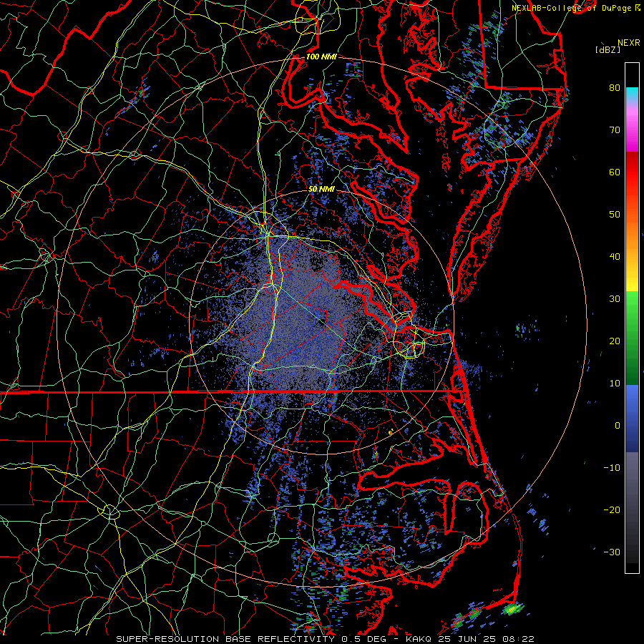Pick the blue segment of the color bar
644x644 pixels.
632,419
